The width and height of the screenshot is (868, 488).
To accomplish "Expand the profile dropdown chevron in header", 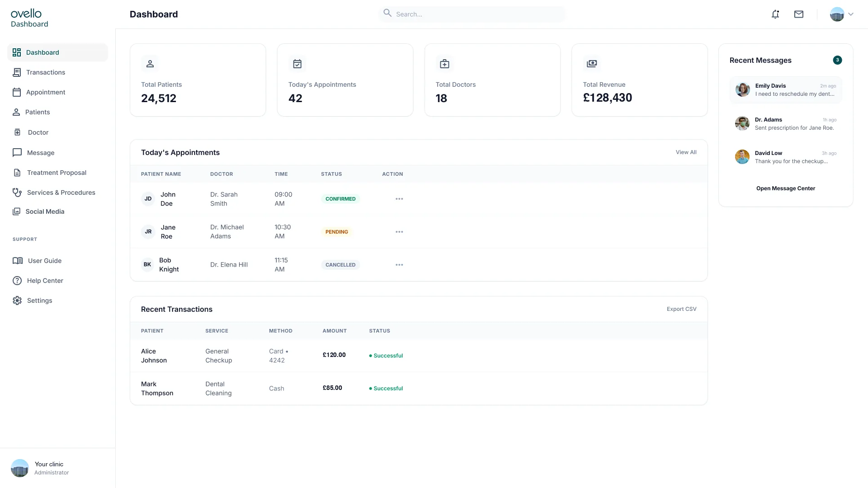I will pos(851,14).
